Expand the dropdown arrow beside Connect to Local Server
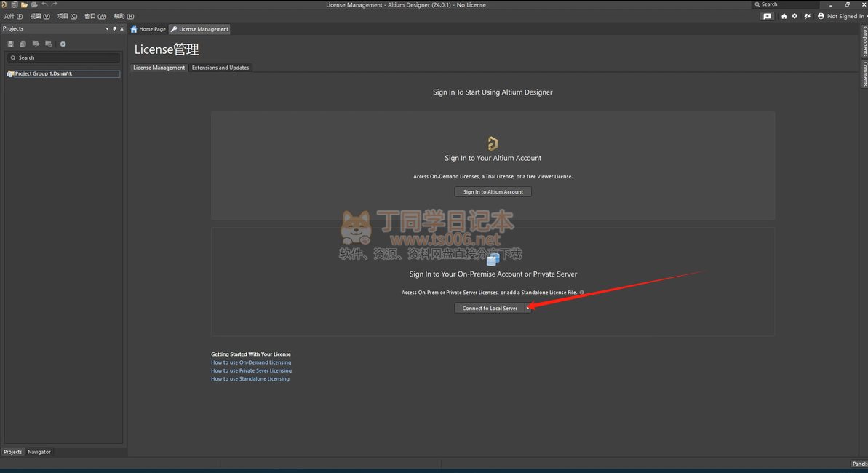Image resolution: width=868 pixels, height=473 pixels. click(527, 308)
